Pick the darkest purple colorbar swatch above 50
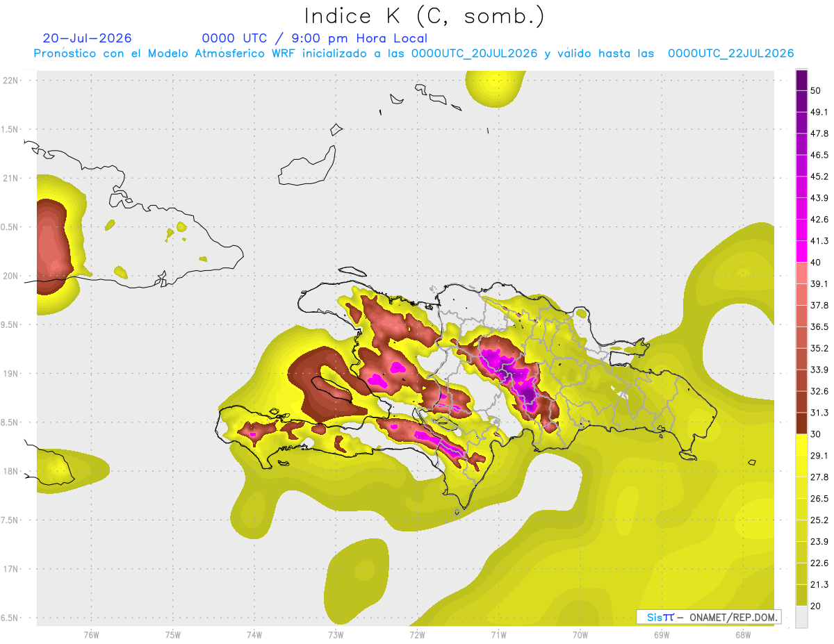 coord(802,81)
